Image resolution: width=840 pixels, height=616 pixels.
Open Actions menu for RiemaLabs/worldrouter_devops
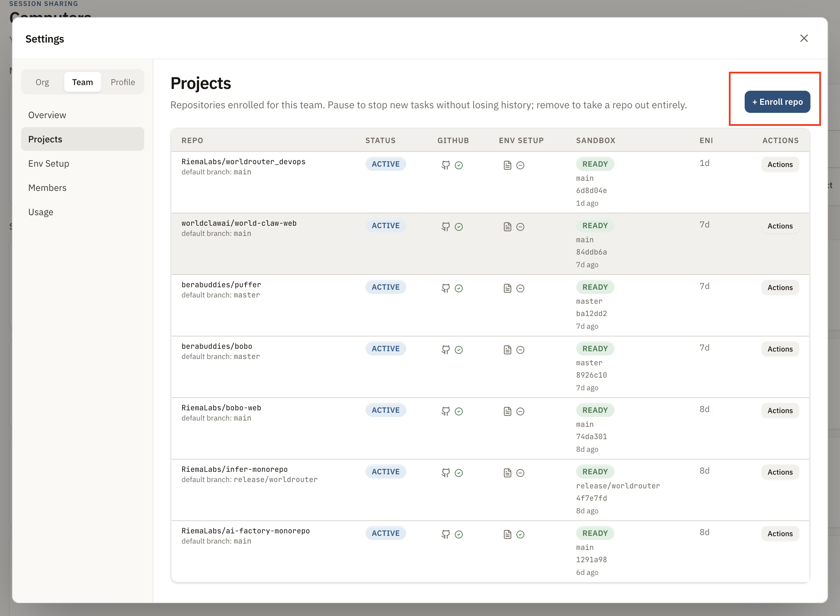780,165
